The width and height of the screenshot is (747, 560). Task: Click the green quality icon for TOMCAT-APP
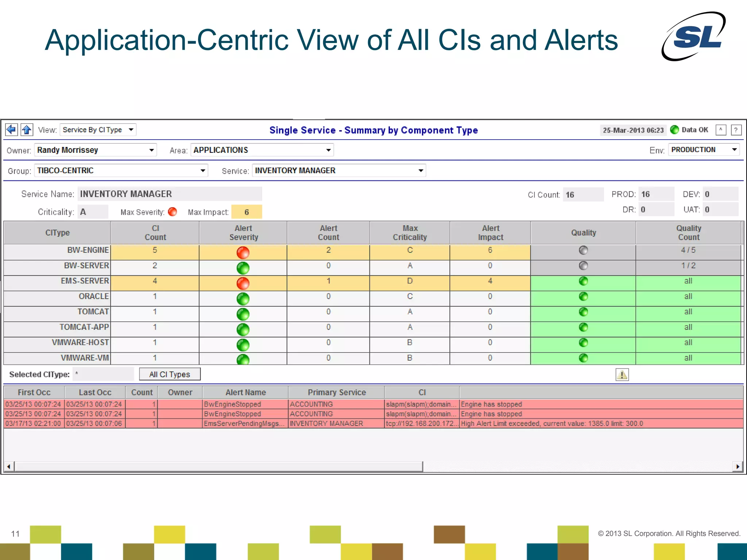tap(583, 327)
